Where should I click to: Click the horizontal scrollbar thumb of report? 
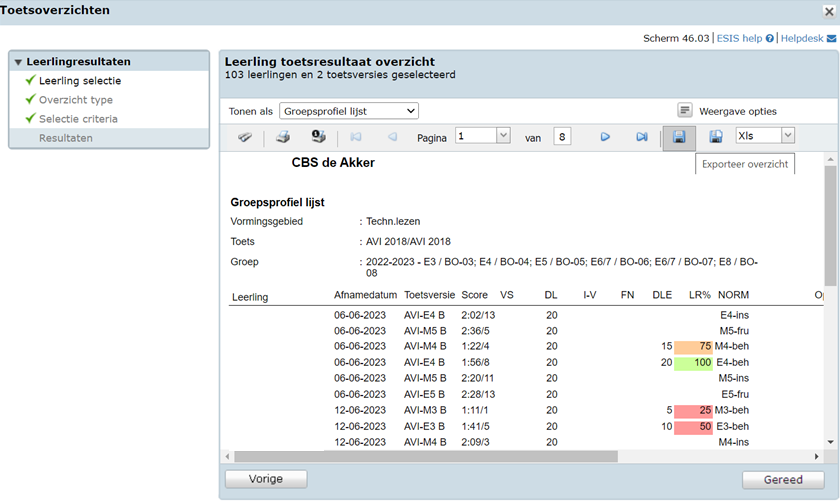pos(426,456)
